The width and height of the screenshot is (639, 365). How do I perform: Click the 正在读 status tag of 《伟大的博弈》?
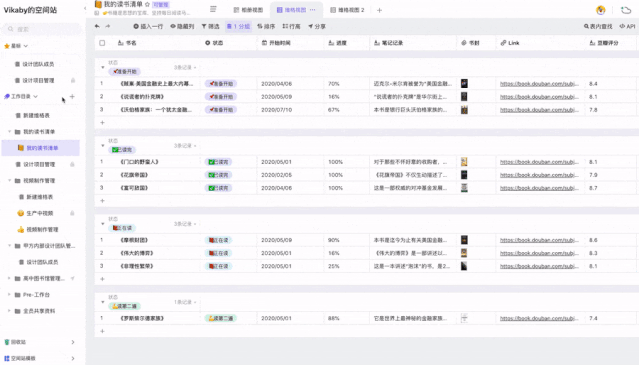(x=218, y=253)
